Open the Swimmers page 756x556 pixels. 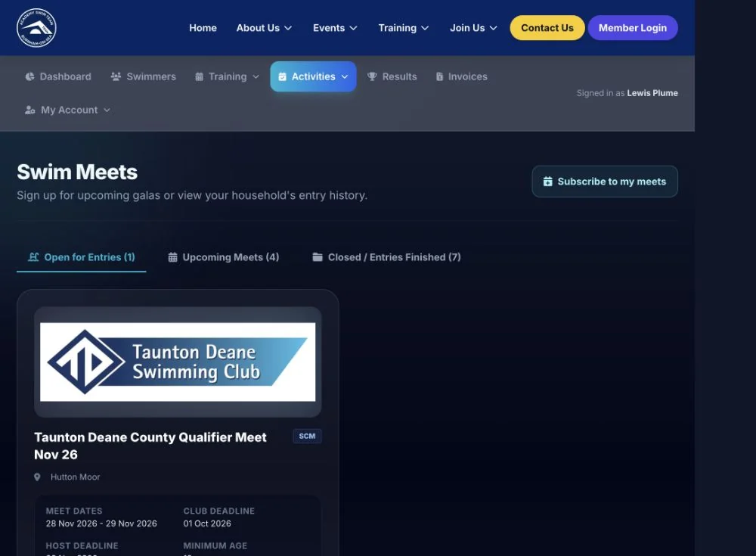(143, 76)
